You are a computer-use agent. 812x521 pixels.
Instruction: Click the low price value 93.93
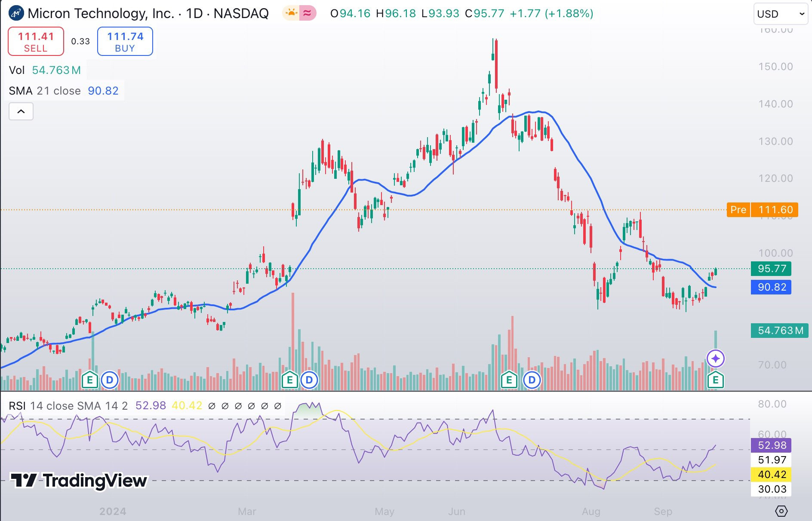pyautogui.click(x=444, y=13)
